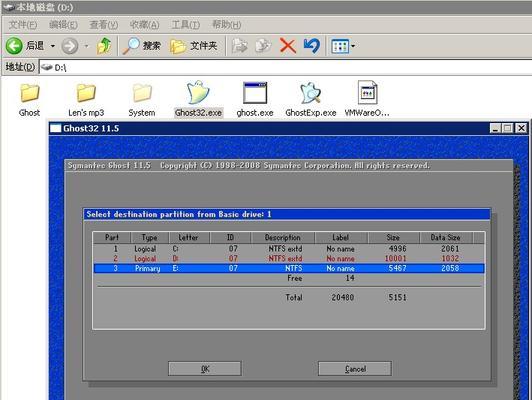Click the Letter column header
The width and height of the screenshot is (532, 400).
pyautogui.click(x=188, y=237)
